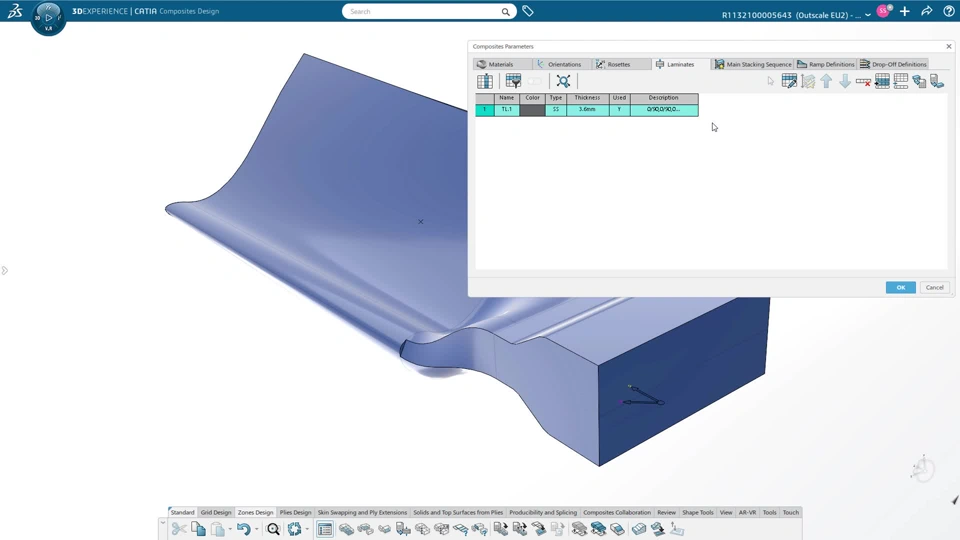Click the Copy icon in action bar
960x540 pixels.
[198, 529]
